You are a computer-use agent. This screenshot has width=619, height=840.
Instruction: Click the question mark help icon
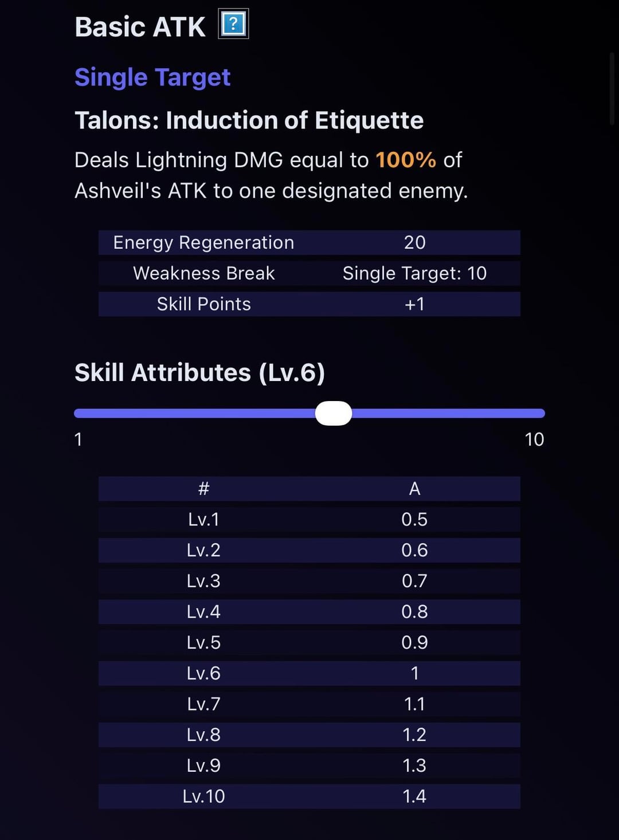[233, 24]
